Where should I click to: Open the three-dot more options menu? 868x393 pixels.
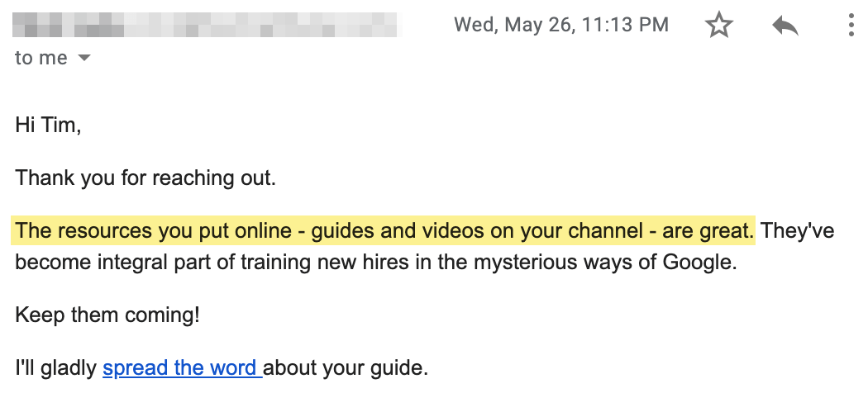pos(851,26)
